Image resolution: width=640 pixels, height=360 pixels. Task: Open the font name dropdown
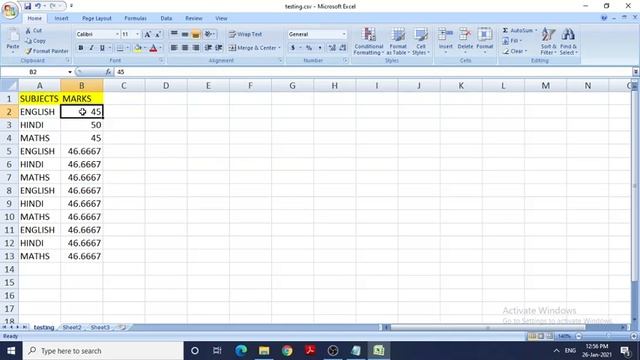(117, 34)
